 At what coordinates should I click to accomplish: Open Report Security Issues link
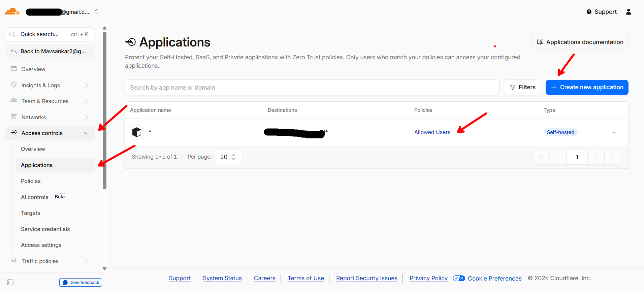(x=367, y=278)
